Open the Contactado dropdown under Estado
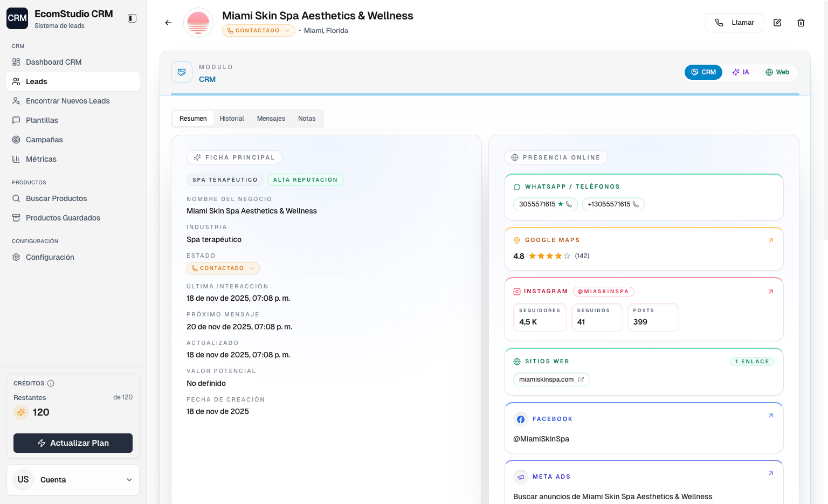This screenshot has width=828, height=504. [x=223, y=268]
